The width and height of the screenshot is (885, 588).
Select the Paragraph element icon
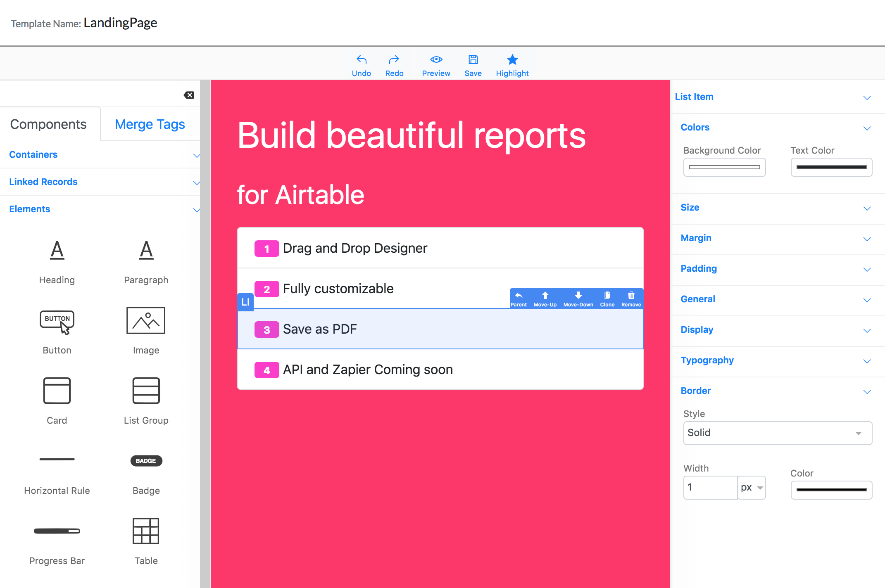pos(146,250)
